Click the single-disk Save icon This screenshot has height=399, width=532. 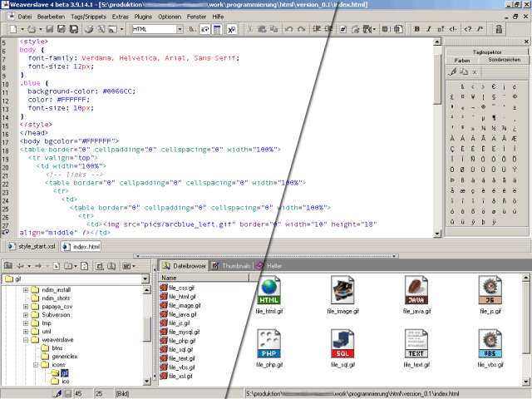[x=50, y=29]
